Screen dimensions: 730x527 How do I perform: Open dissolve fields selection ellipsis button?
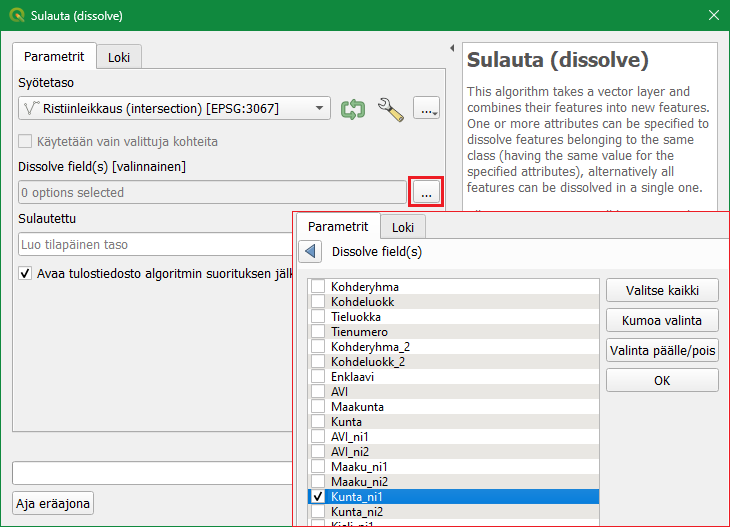tap(426, 192)
